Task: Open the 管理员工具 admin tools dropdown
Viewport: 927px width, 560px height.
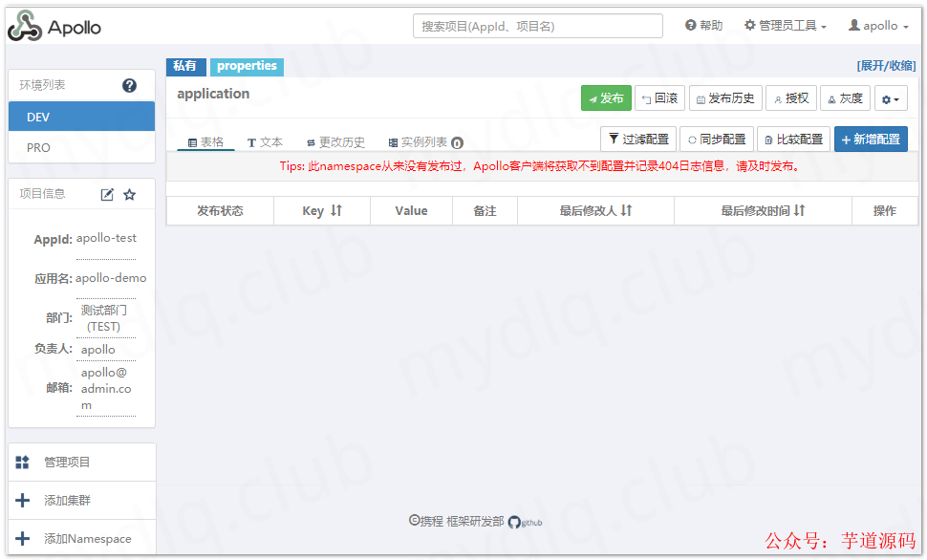Action: (784, 25)
